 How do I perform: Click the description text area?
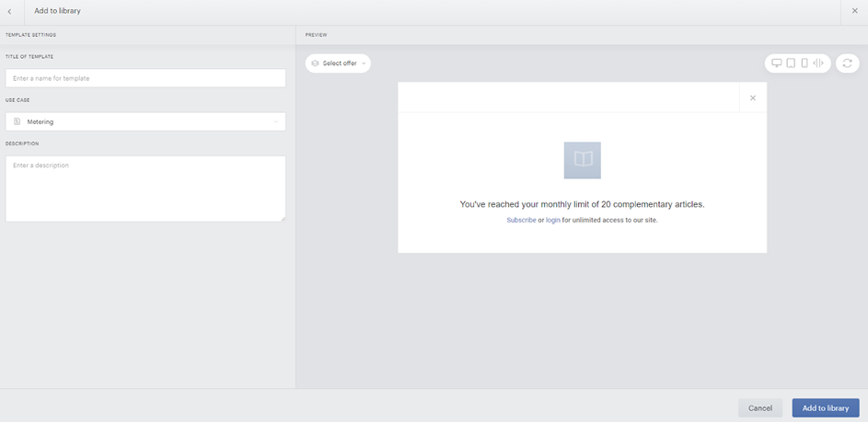tap(145, 189)
